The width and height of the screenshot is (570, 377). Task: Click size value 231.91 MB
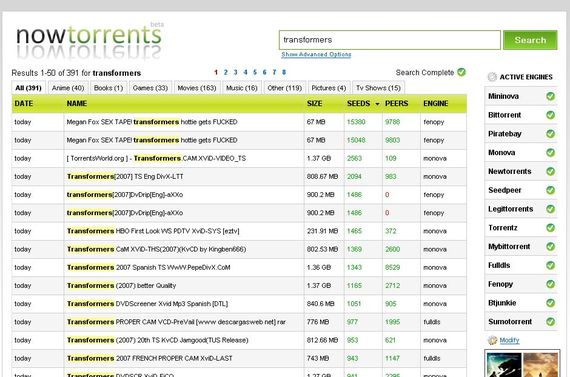pyautogui.click(x=322, y=231)
